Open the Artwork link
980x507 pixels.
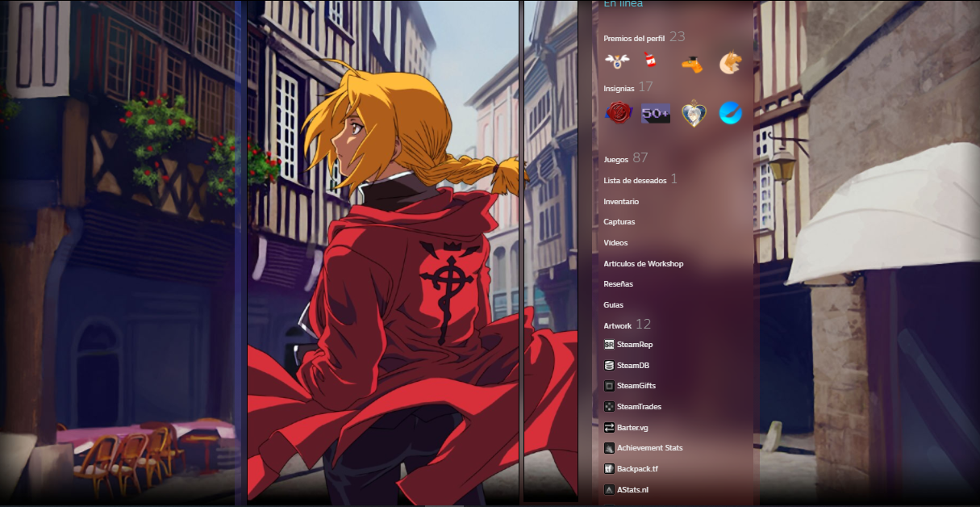[x=617, y=325]
